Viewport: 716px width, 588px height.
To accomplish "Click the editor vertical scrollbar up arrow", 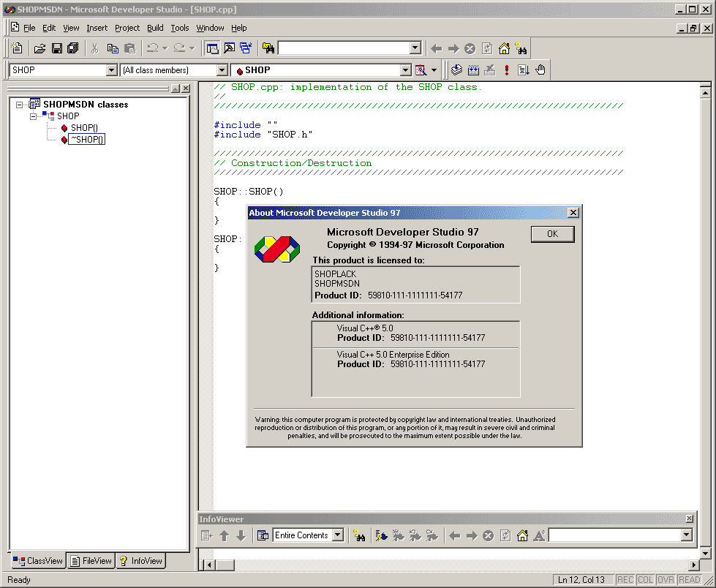I will [706, 93].
